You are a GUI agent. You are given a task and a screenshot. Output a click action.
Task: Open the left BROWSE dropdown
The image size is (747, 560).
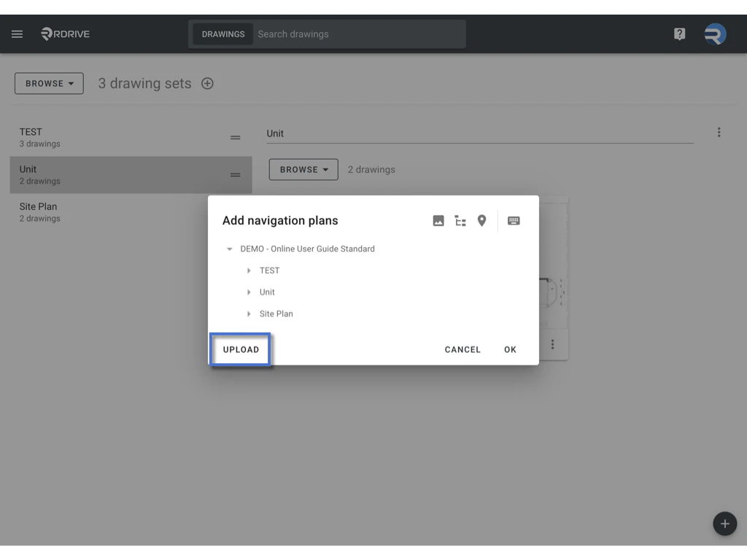pos(48,83)
